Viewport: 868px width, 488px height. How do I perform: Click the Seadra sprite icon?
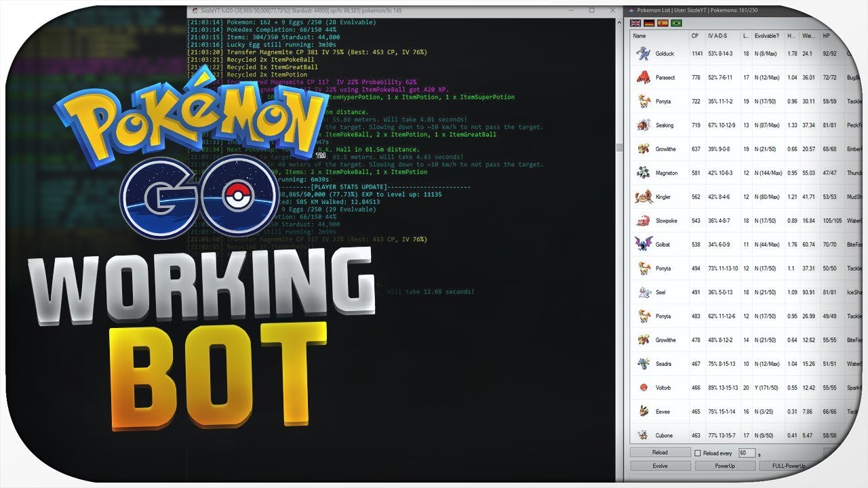[643, 364]
